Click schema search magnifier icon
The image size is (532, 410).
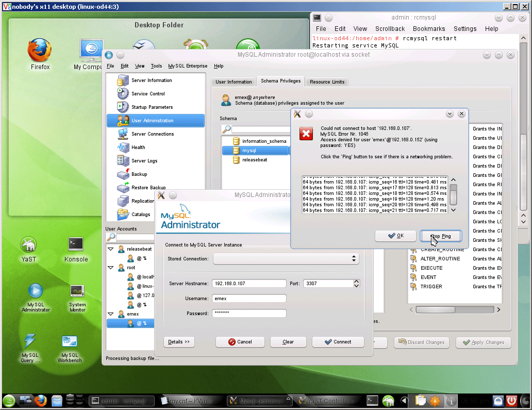(226, 129)
